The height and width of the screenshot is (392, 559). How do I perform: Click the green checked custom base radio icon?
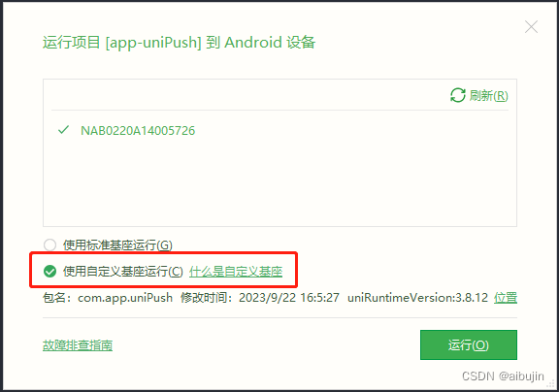click(49, 272)
